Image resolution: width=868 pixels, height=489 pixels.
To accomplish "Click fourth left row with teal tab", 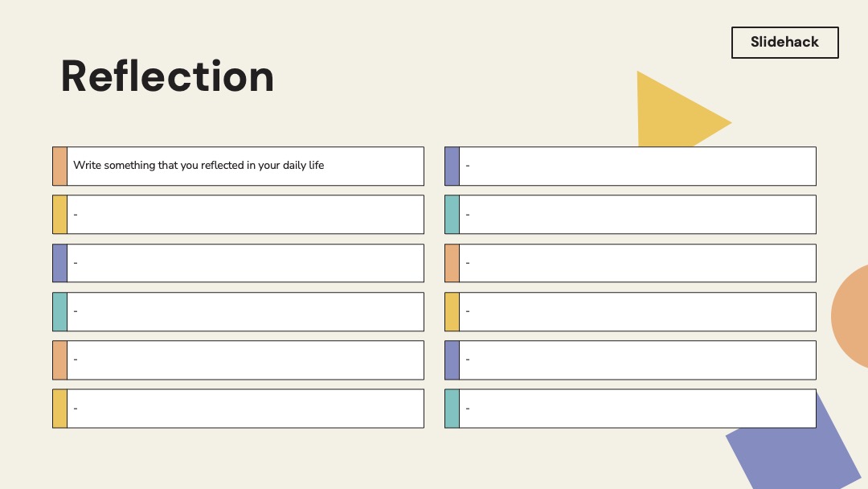I will pos(238,312).
